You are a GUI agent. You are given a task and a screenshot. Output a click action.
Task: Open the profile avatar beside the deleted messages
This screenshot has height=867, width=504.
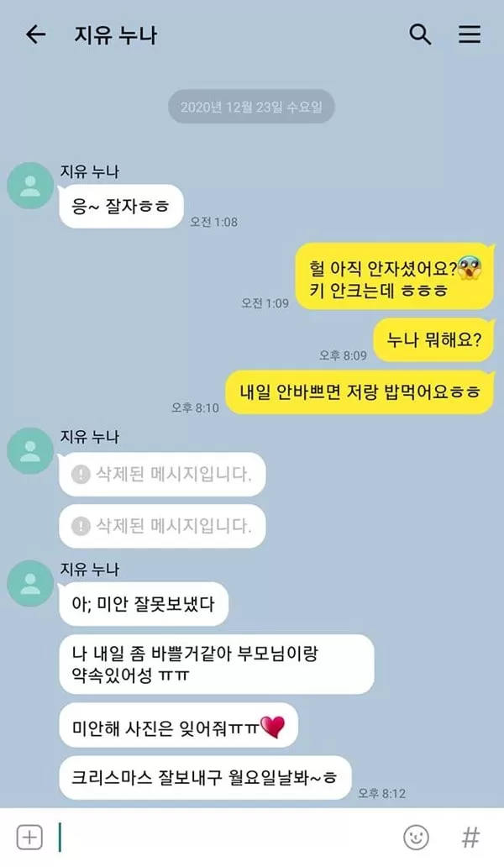[x=30, y=450]
